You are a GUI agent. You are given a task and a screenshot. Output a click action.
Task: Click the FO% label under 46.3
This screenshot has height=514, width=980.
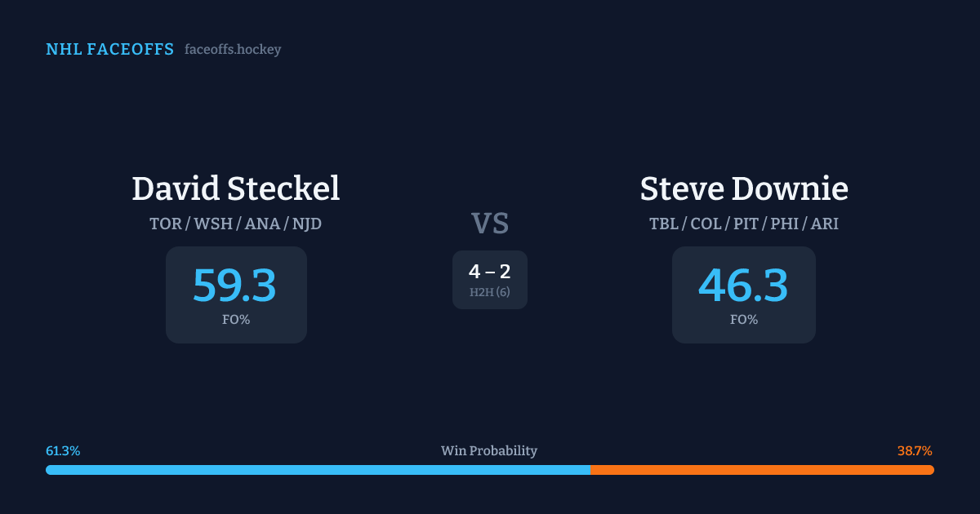(744, 320)
